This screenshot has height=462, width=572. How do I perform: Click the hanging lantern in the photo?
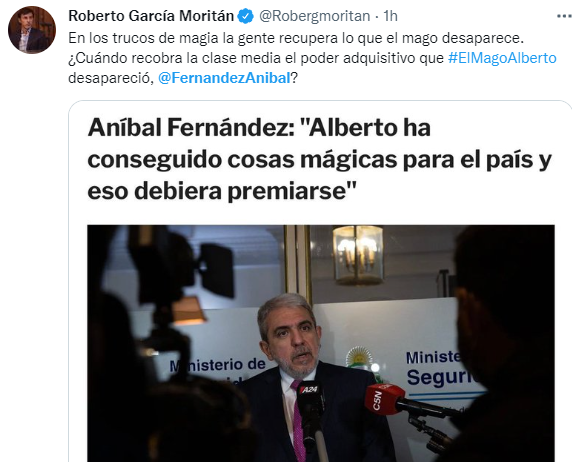358,254
